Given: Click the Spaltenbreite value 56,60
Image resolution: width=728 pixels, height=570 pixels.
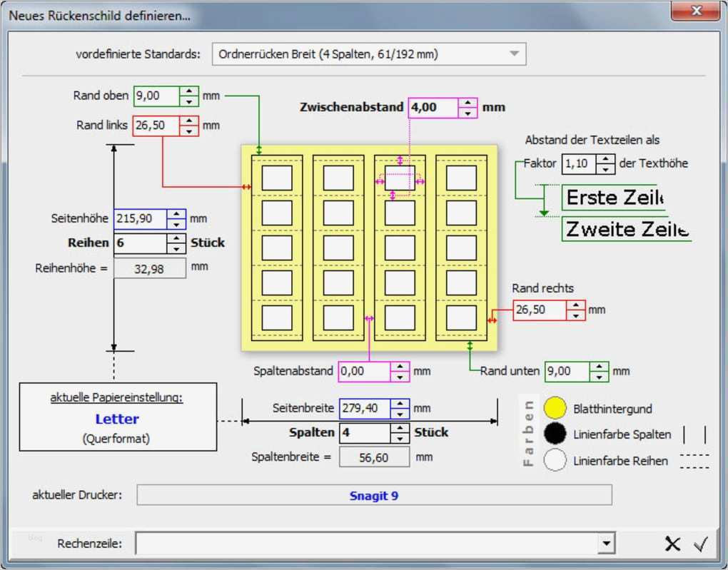Looking at the screenshot, I should coord(374,458).
